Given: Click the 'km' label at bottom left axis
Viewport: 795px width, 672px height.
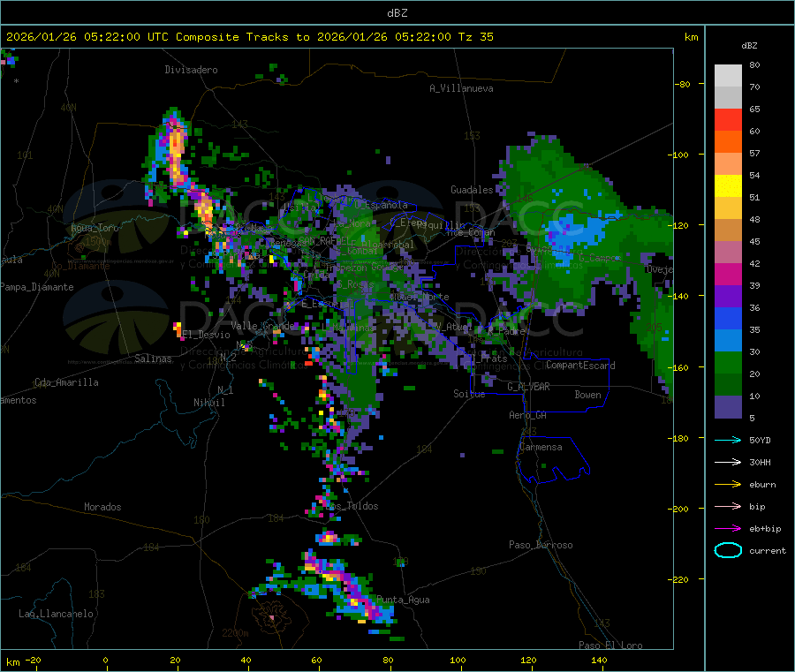Looking at the screenshot, I should click(x=12, y=662).
